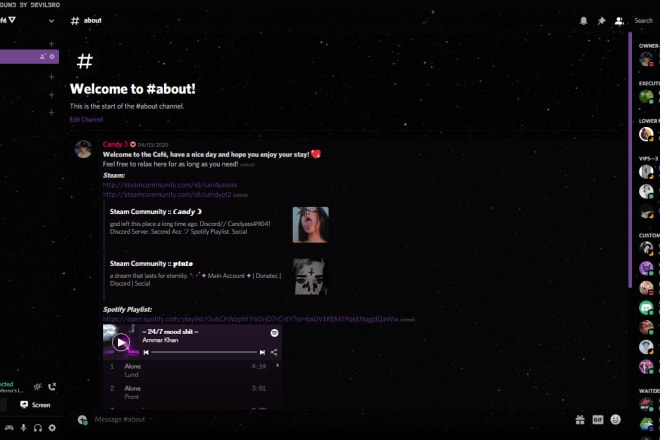
Task: Click the 04/03/2020 message timestamp
Action: tap(153, 145)
